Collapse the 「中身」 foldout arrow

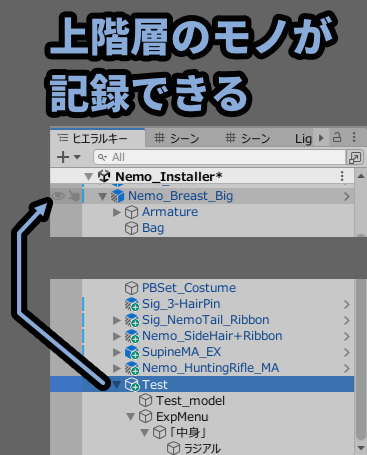(x=144, y=433)
